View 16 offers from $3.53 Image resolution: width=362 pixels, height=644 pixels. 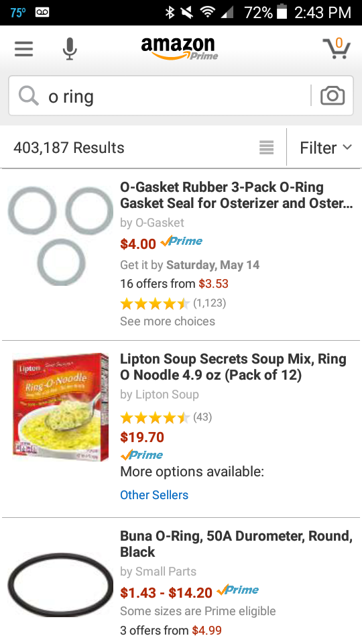click(x=174, y=284)
